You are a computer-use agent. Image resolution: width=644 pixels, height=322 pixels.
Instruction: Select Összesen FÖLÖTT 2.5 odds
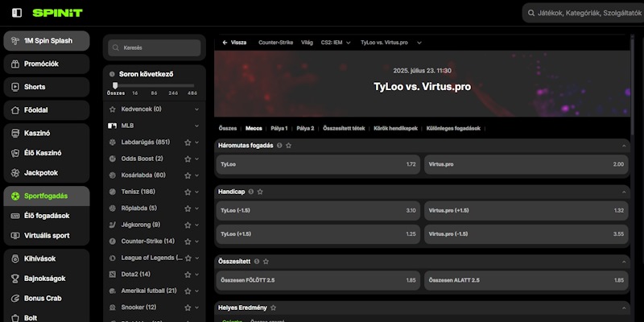318,280
